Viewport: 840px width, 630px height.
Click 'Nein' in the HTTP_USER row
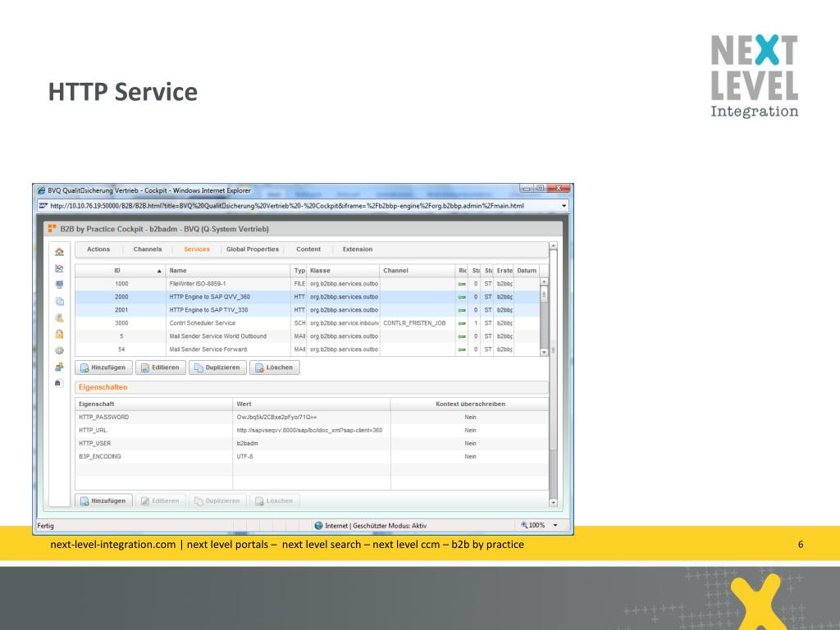(x=470, y=444)
